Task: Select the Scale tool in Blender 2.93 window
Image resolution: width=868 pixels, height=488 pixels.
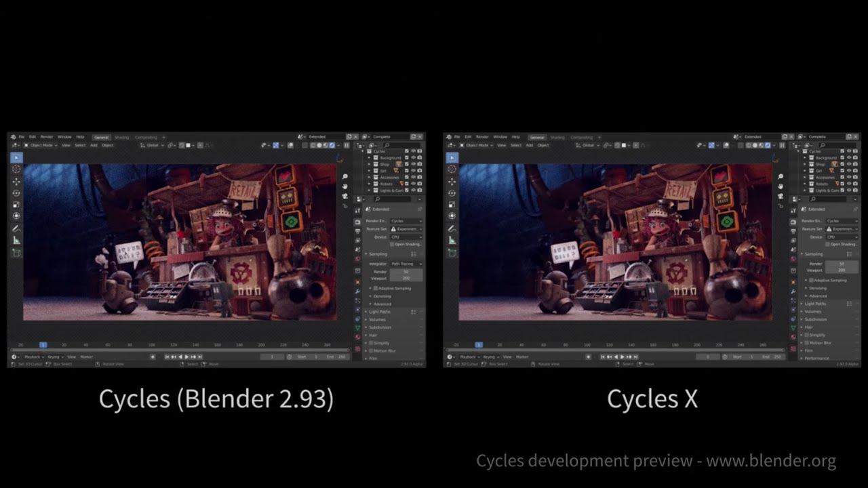Action: (16, 204)
